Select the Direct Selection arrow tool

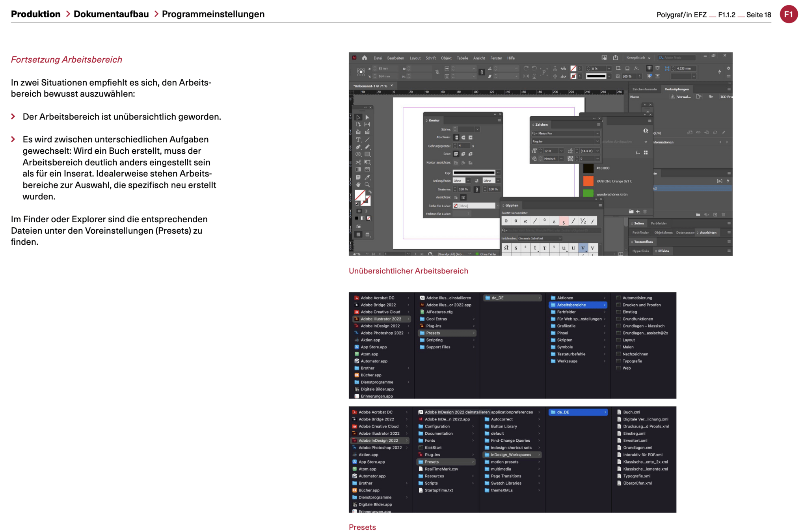point(367,117)
